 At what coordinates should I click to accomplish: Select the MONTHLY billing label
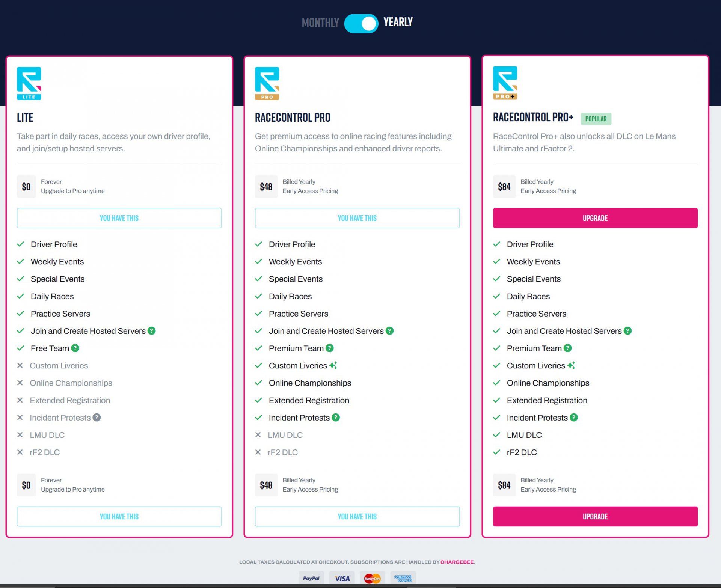pos(320,23)
